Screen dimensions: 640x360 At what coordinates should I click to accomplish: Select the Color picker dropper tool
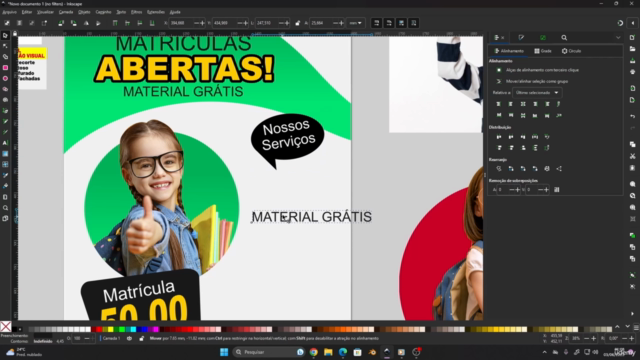(x=5, y=175)
